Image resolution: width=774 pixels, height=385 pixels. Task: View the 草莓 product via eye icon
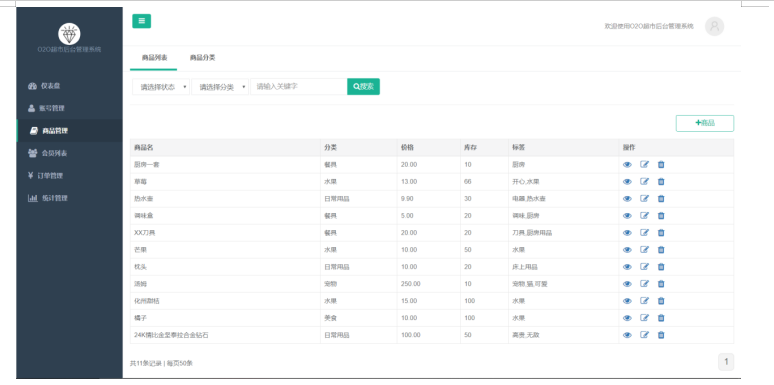627,182
